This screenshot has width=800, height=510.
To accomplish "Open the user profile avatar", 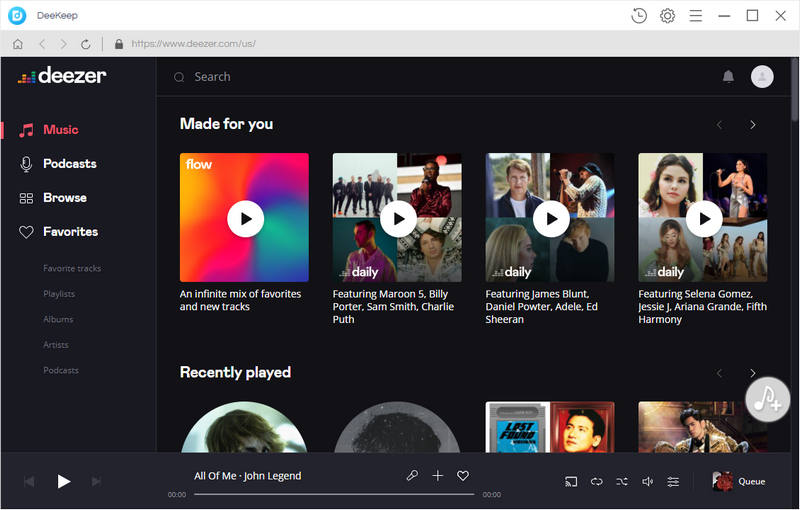I will click(762, 76).
